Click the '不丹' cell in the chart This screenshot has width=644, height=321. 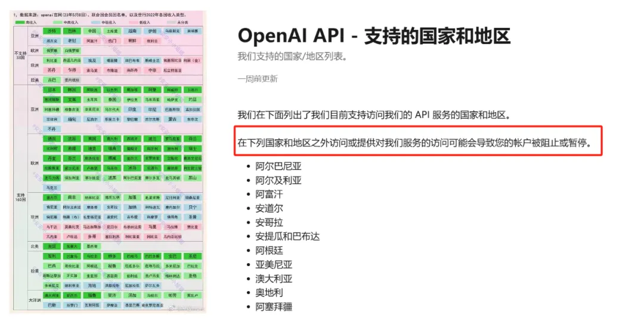[52, 129]
